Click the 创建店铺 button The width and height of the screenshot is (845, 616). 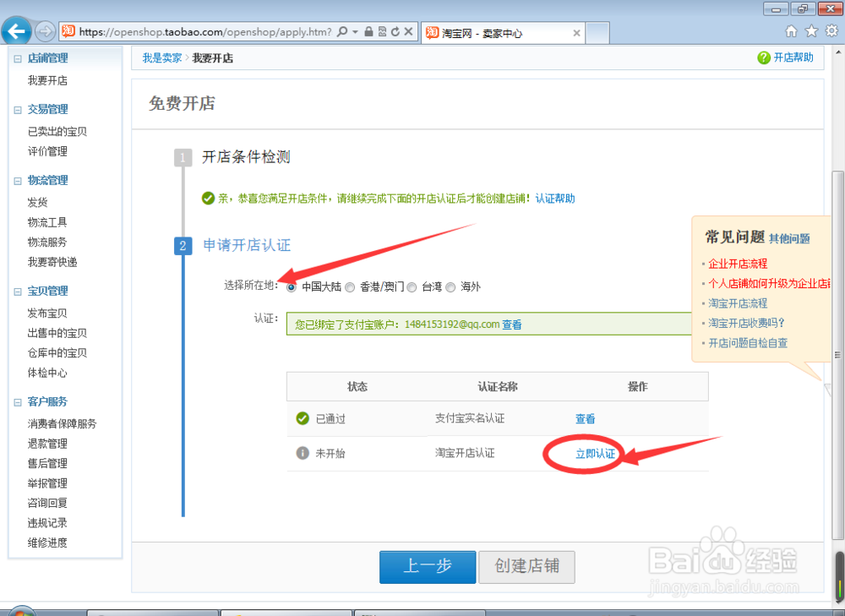point(527,566)
